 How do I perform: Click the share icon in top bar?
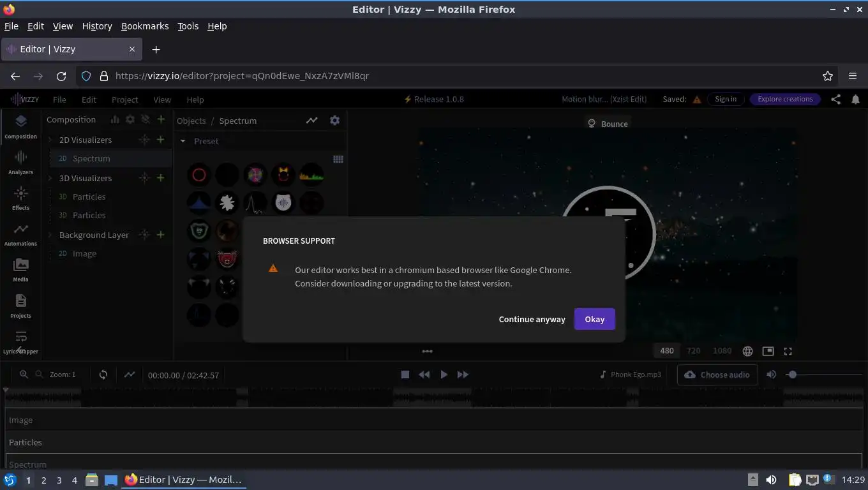click(835, 99)
